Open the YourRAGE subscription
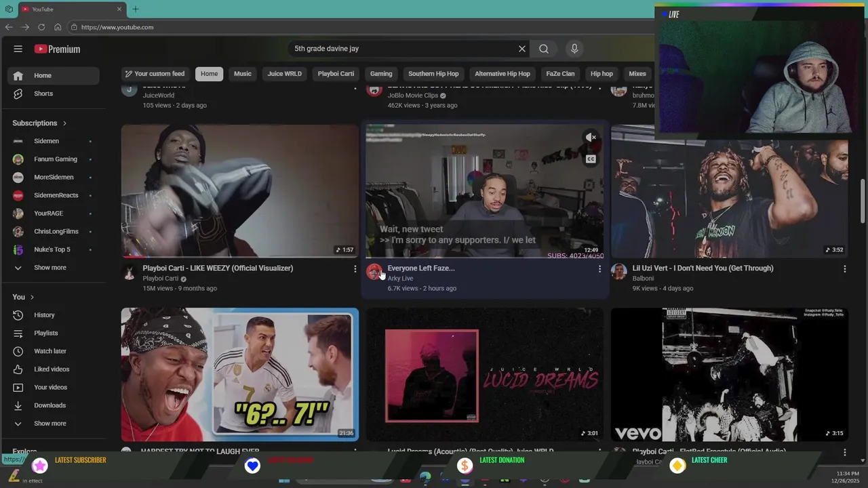 (x=54, y=213)
